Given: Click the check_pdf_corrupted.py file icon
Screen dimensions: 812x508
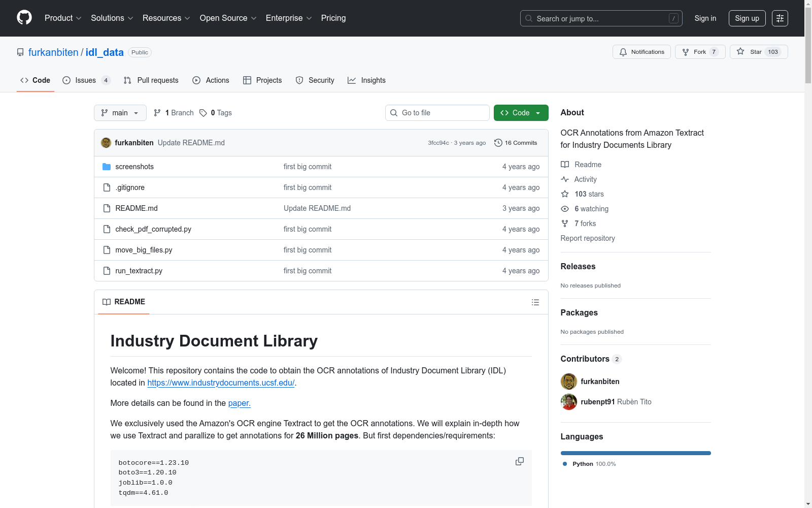Looking at the screenshot, I should pyautogui.click(x=107, y=229).
